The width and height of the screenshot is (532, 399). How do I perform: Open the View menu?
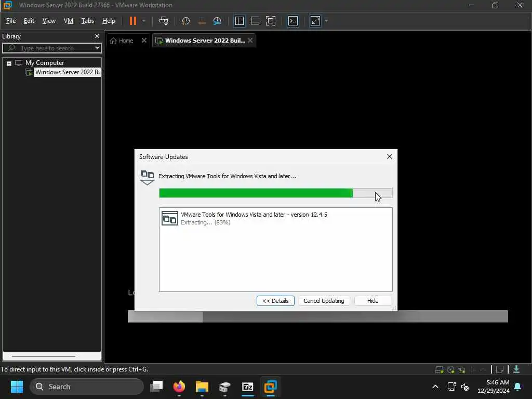coord(49,21)
